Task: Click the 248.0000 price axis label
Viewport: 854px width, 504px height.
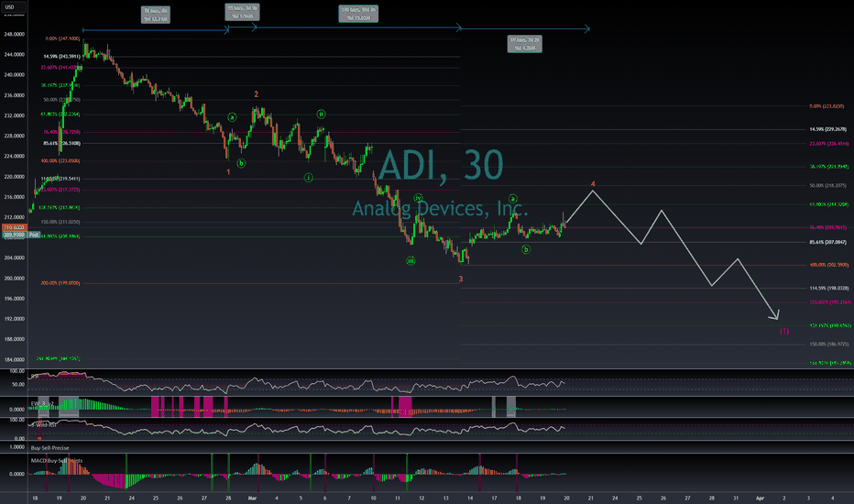Action: coord(14,34)
